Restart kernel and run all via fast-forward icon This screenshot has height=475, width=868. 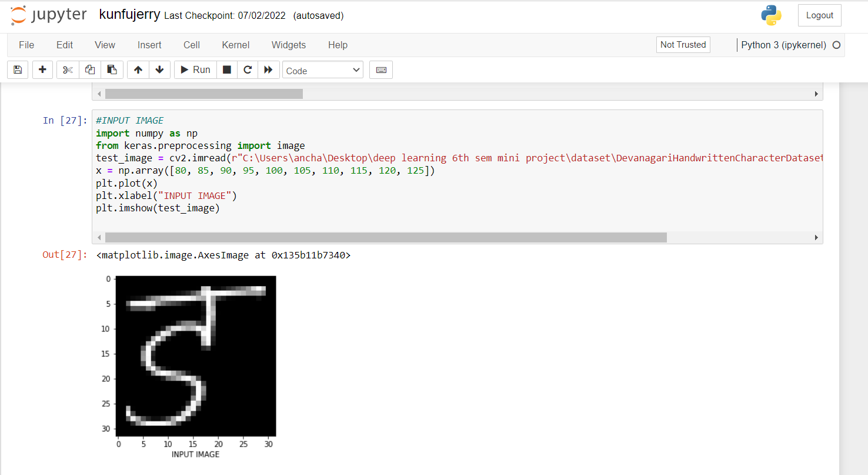tap(268, 69)
